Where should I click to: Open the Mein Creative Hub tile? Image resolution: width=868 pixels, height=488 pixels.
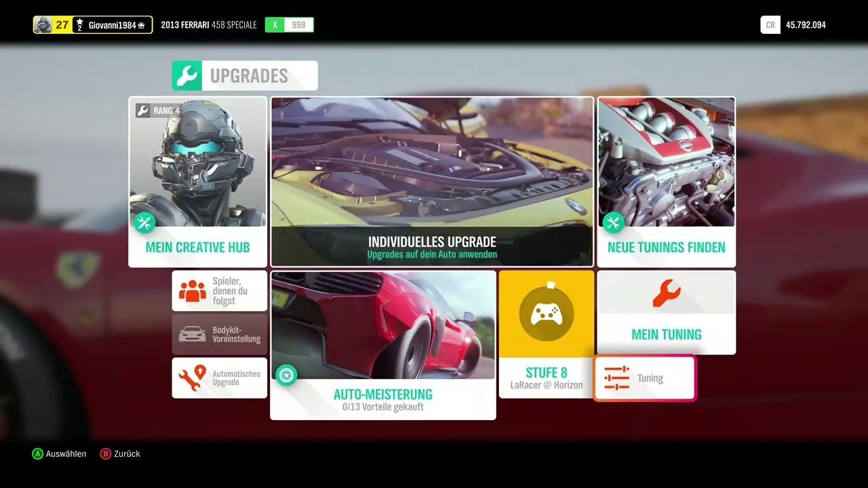(197, 182)
